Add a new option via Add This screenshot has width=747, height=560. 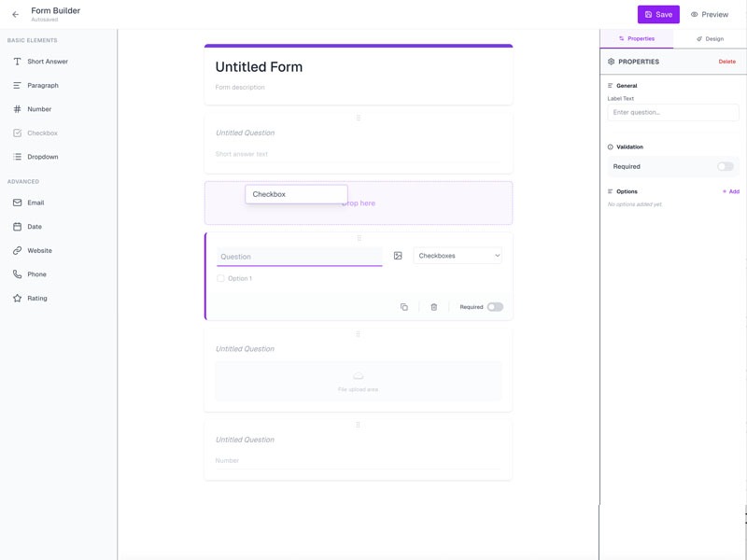(x=731, y=191)
